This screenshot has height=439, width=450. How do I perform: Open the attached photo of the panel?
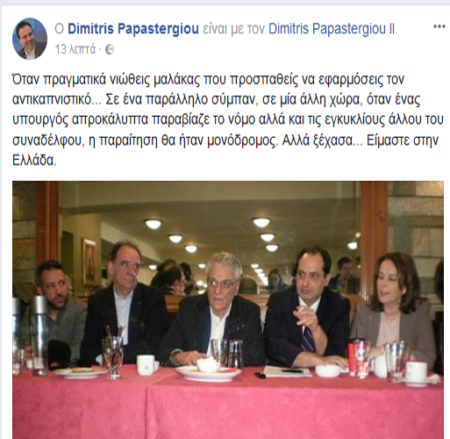pyautogui.click(x=228, y=310)
